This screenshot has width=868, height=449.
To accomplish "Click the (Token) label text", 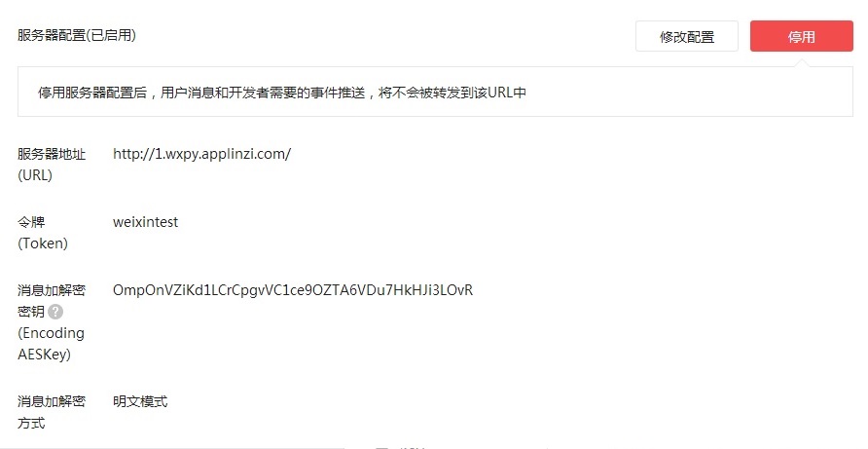I will pos(43,243).
